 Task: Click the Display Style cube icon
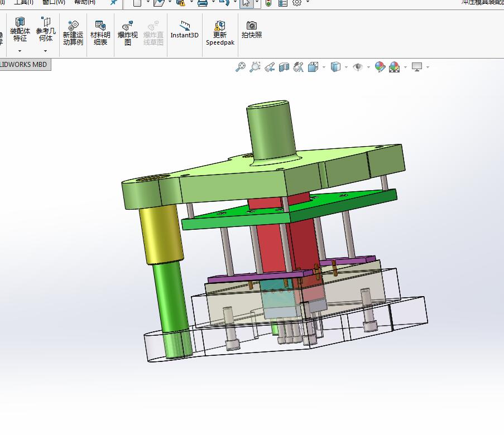pyautogui.click(x=335, y=67)
